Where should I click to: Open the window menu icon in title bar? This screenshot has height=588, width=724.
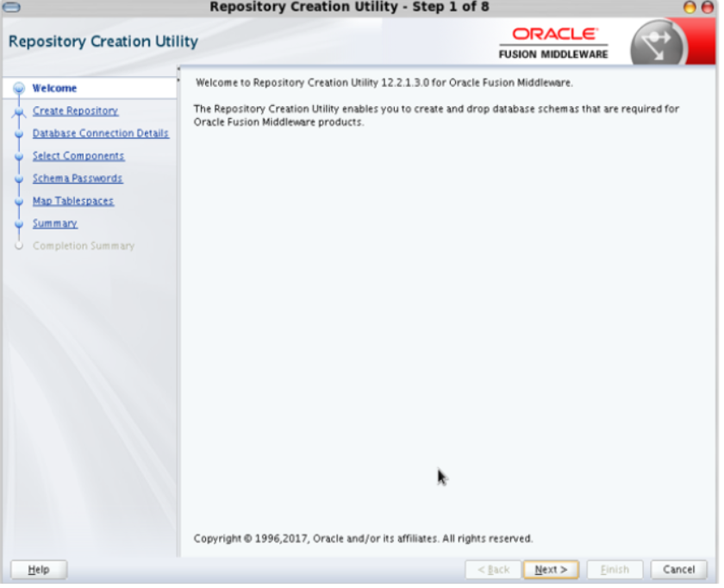pyautogui.click(x=11, y=7)
